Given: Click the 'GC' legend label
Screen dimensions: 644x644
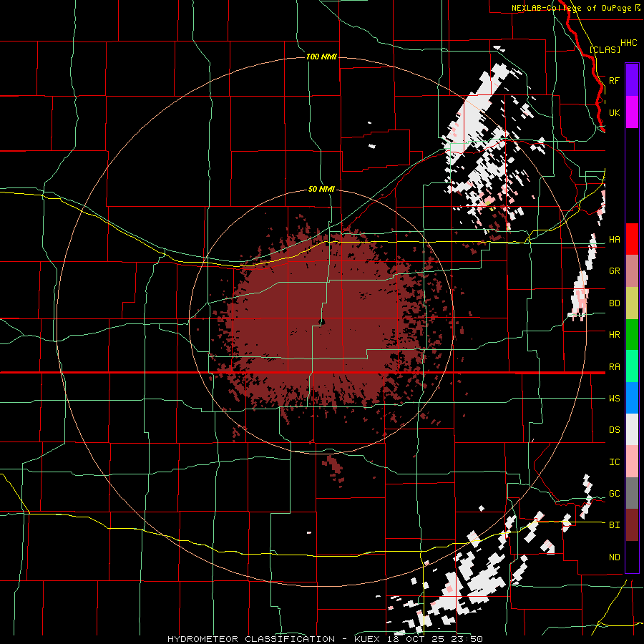Looking at the screenshot, I should 614,493.
